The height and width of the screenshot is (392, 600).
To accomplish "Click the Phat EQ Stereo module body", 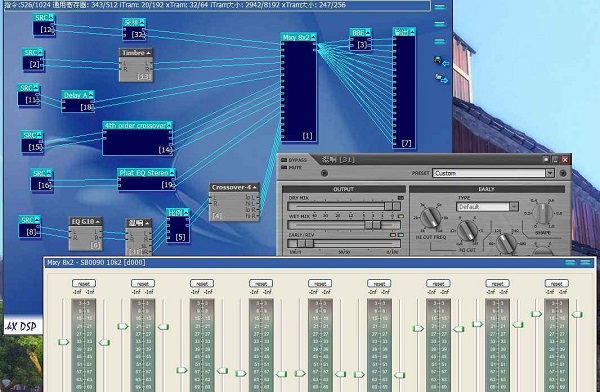I will point(146,184).
